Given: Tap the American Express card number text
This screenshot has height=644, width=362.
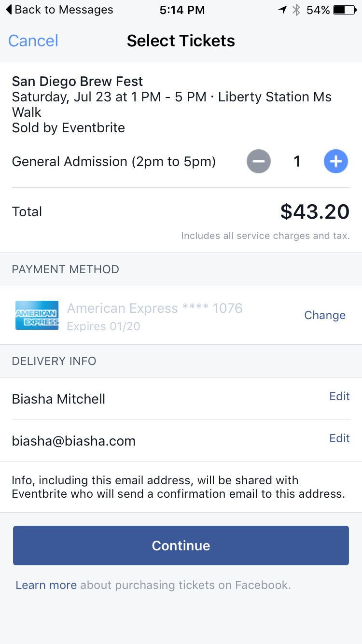Looking at the screenshot, I should pyautogui.click(x=154, y=308).
